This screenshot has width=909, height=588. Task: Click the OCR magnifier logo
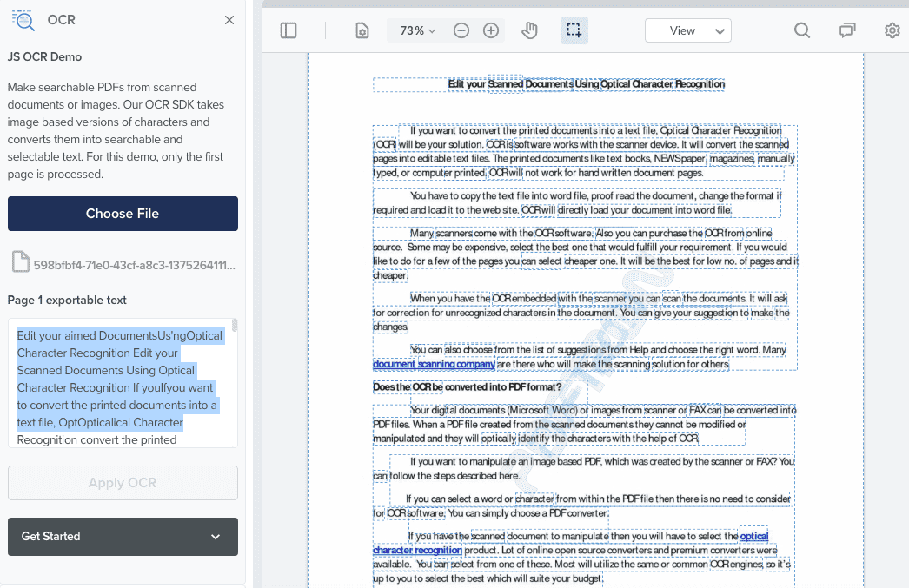[x=23, y=19]
